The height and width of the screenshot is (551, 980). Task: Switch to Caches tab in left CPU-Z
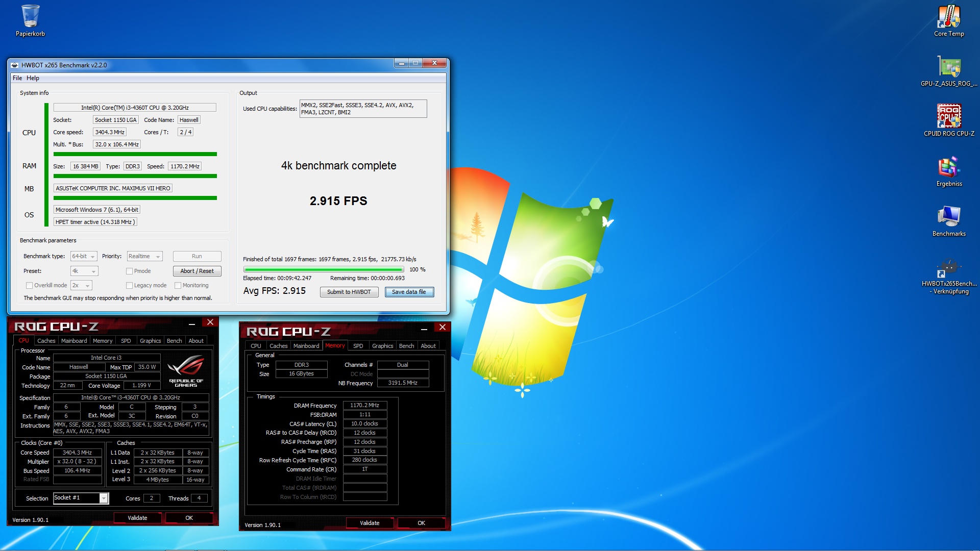46,341
